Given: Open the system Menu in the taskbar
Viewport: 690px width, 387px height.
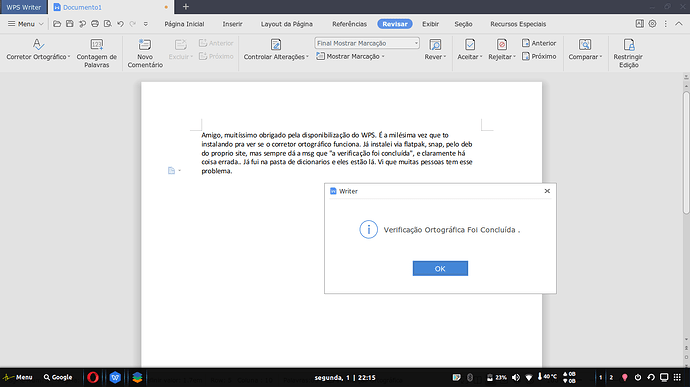Looking at the screenshot, I should (x=18, y=377).
